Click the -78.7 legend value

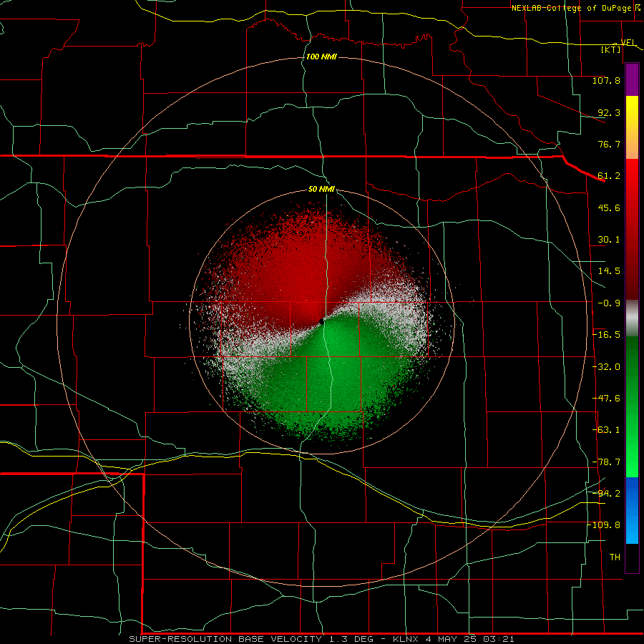606,462
